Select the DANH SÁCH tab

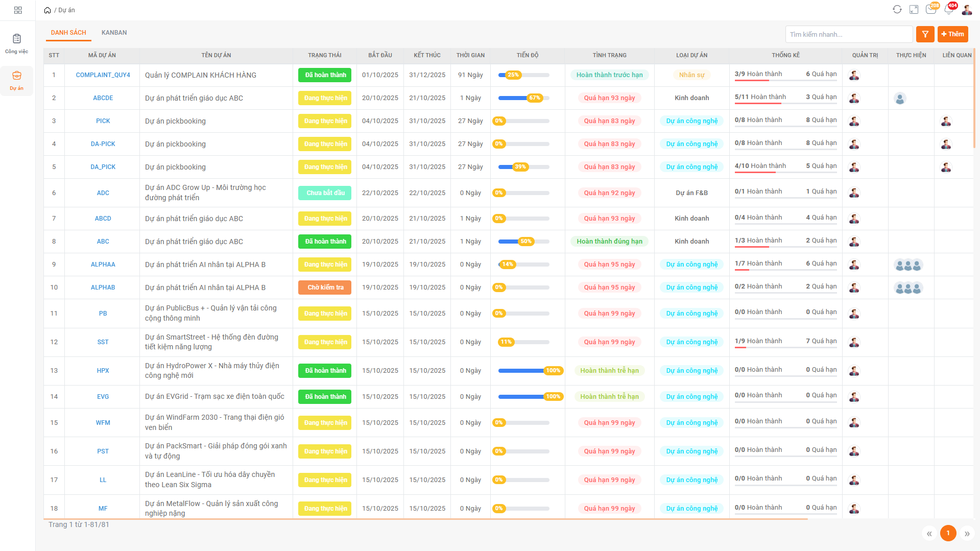click(68, 33)
